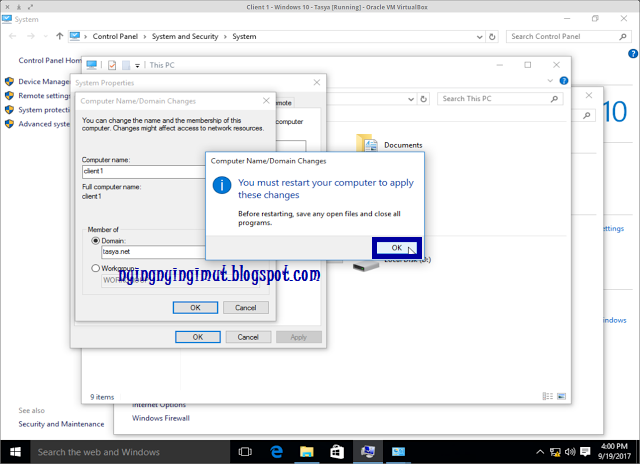Open the This PC quick access toolbar dropdown
The image size is (640, 464).
point(138,65)
